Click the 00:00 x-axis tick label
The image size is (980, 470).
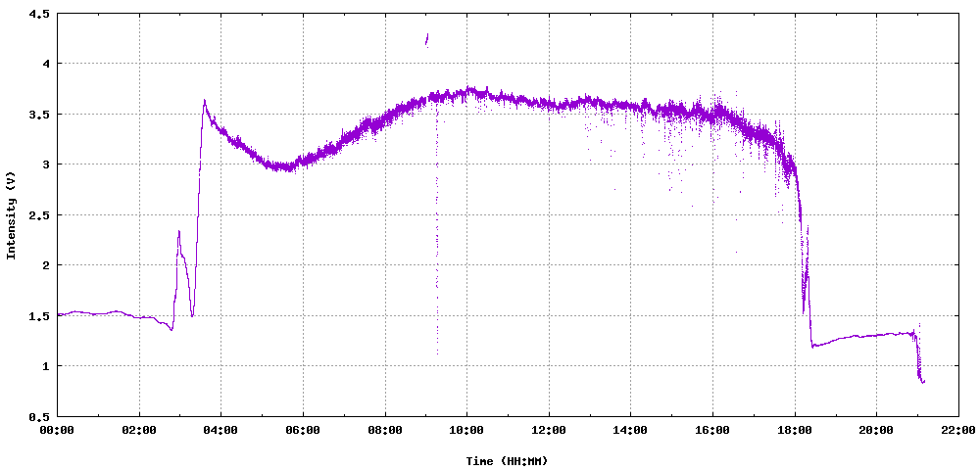58,430
